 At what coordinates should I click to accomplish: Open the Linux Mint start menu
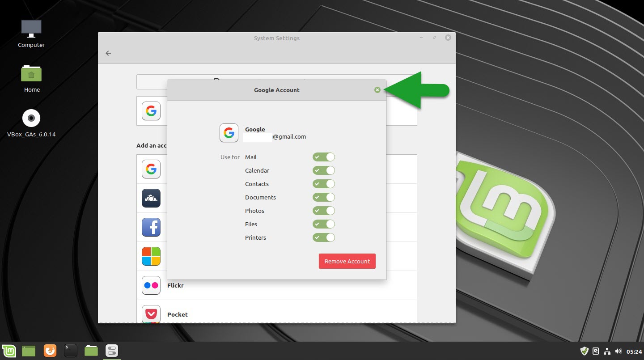click(x=8, y=351)
